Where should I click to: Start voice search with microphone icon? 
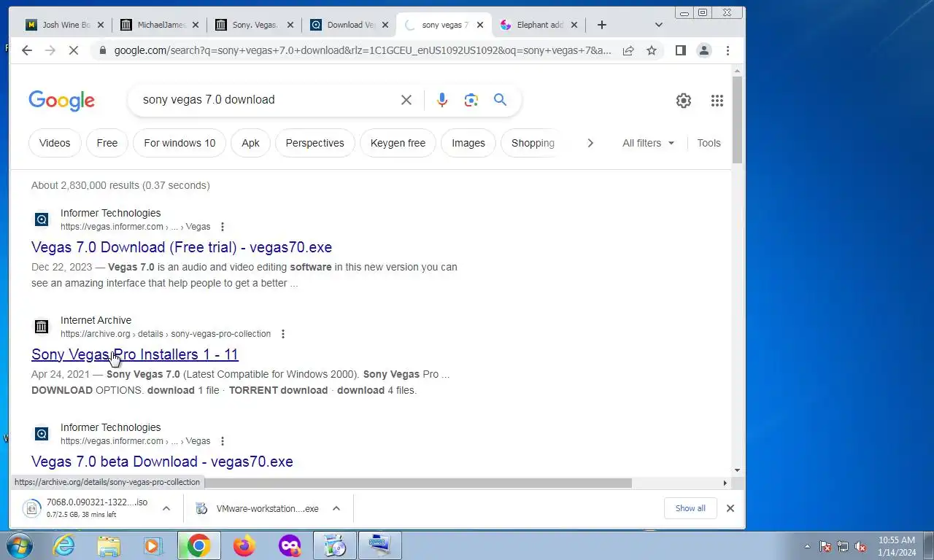(441, 100)
